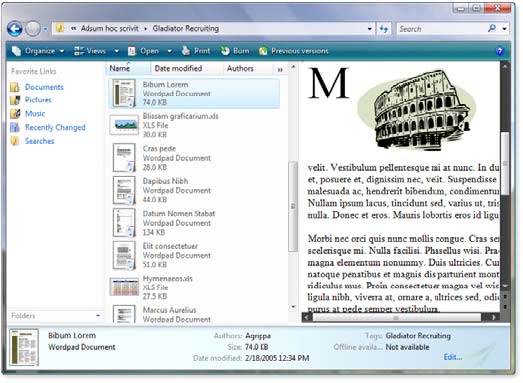The image size is (523, 383).
Task: Click the search magnifier icon
Action: (x=492, y=29)
